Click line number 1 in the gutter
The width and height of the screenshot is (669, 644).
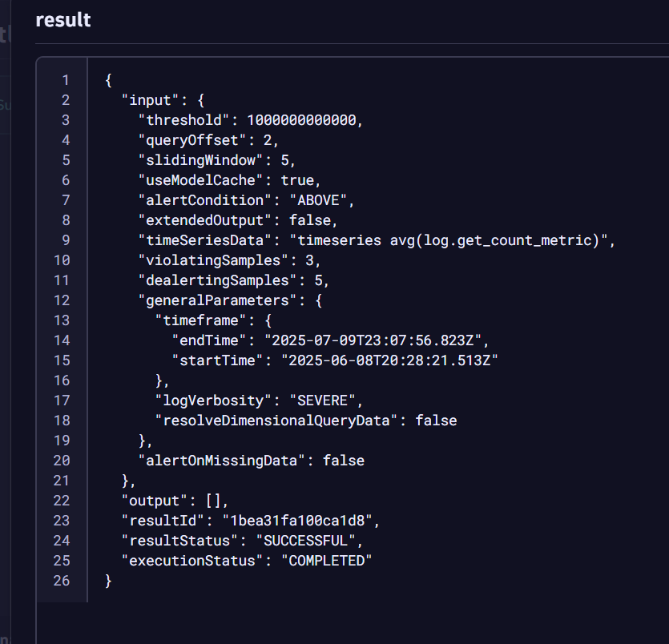pos(65,80)
